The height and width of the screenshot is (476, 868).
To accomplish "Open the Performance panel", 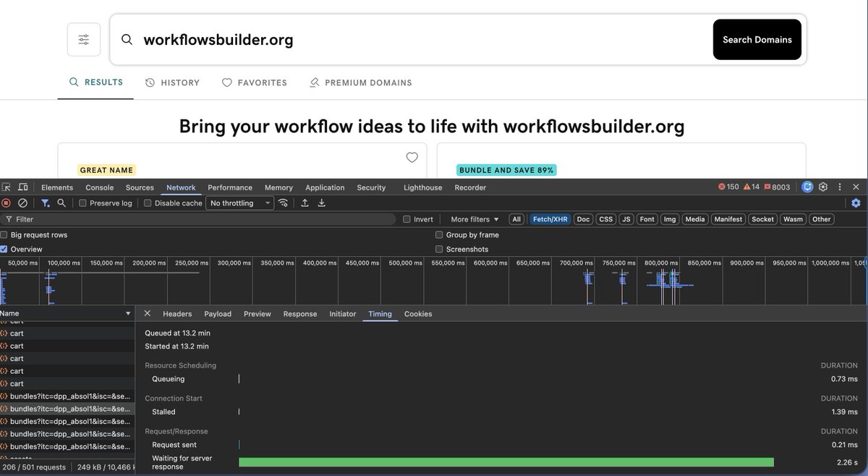I will pyautogui.click(x=230, y=187).
